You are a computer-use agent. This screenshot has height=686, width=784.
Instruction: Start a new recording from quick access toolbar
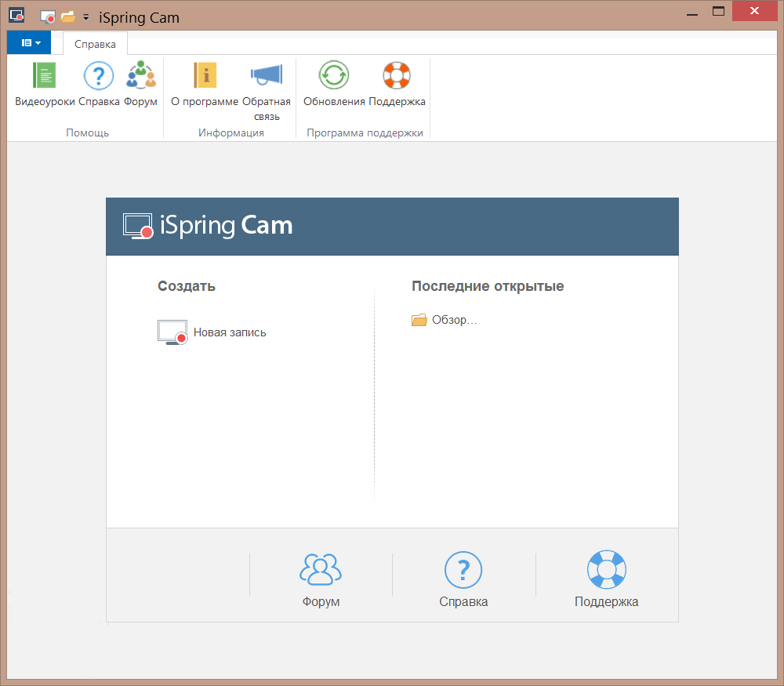click(48, 17)
